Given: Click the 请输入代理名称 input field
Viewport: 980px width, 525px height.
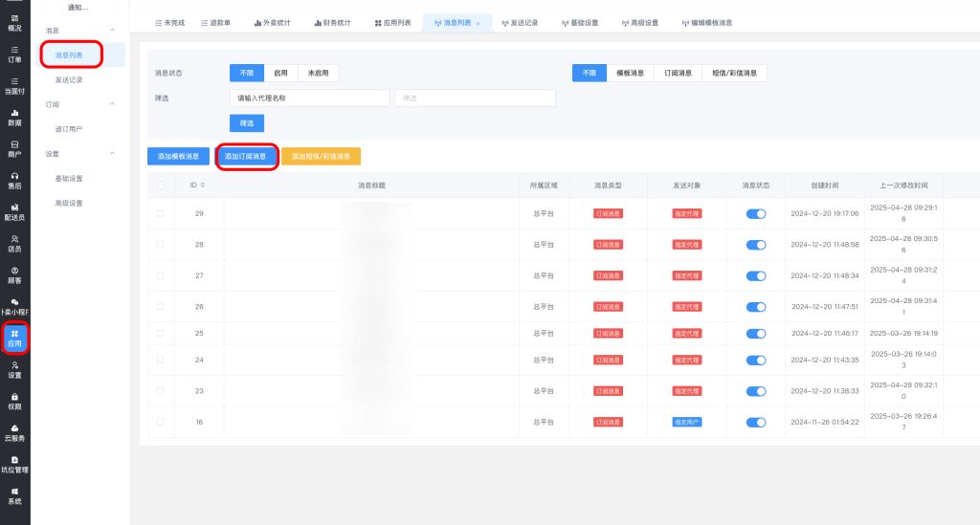Looking at the screenshot, I should [x=309, y=98].
